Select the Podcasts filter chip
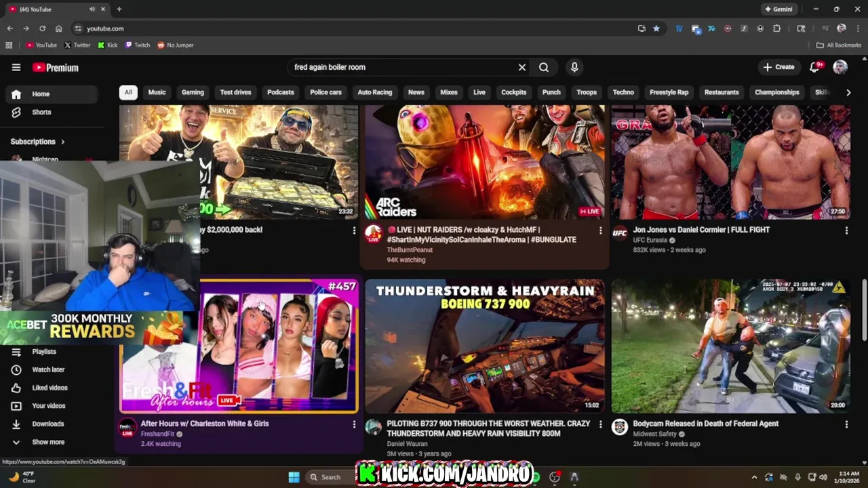868x488 pixels. [281, 92]
